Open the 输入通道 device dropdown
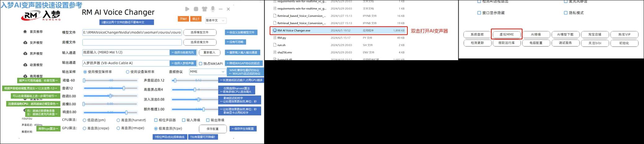Image resolution: width=644 pixels, height=144 pixels. tap(139, 52)
